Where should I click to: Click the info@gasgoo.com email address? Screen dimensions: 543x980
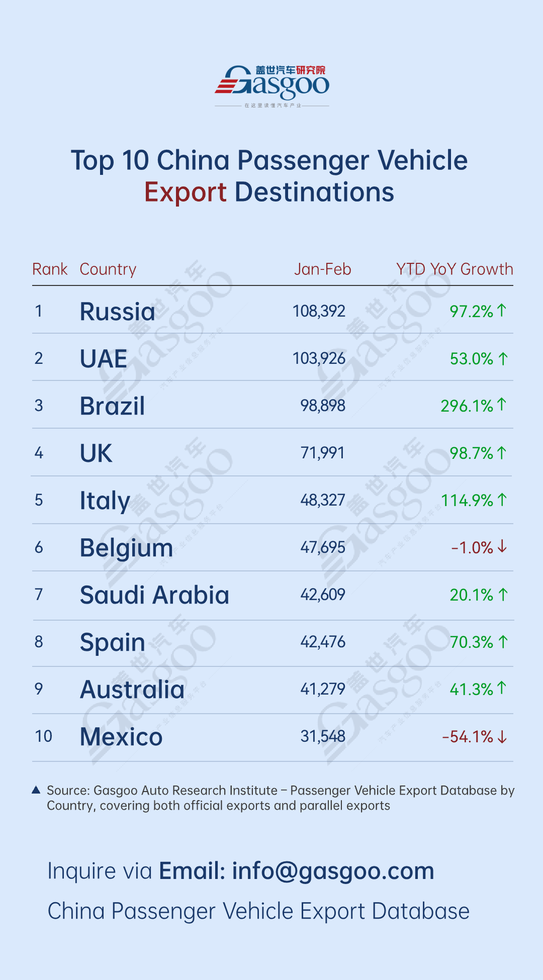coord(333,871)
